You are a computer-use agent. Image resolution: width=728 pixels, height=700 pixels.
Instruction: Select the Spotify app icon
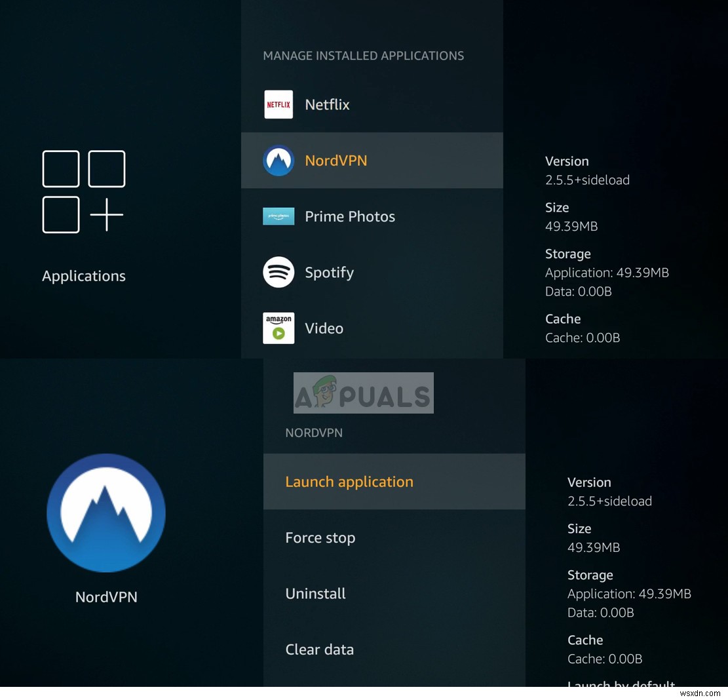[278, 272]
